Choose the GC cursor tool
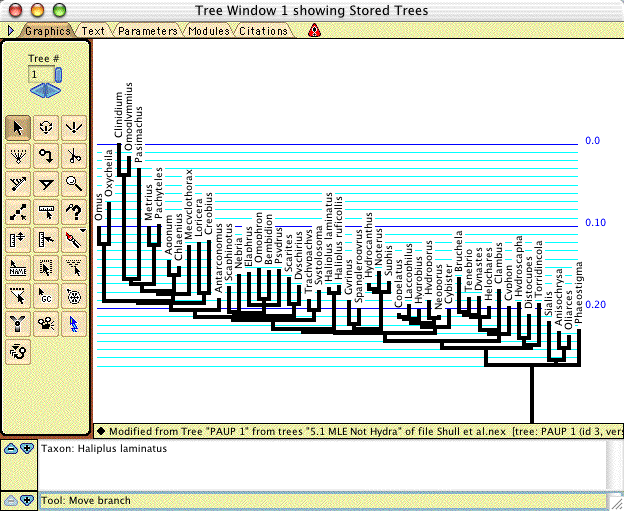 (x=46, y=296)
